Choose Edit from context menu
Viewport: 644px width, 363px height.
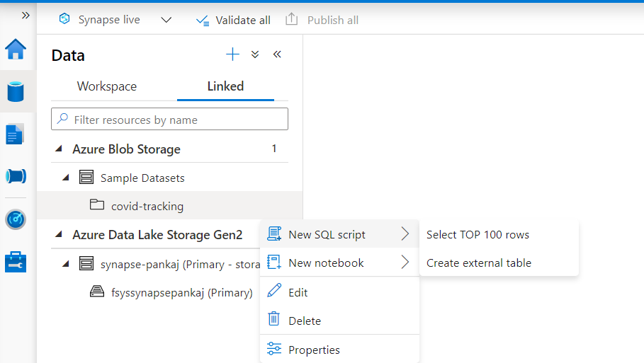(339, 292)
